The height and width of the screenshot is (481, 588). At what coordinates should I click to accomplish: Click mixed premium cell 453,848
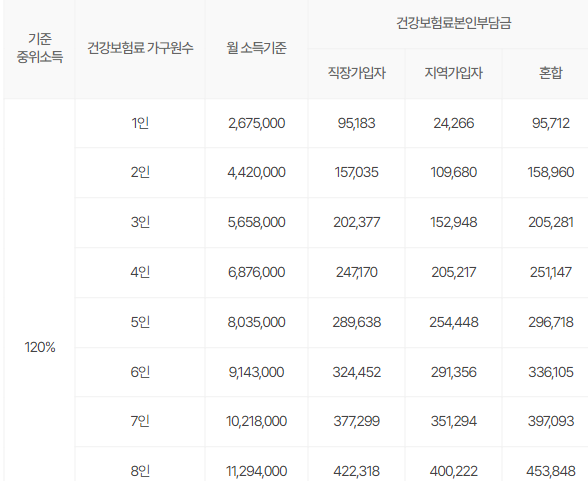tap(551, 471)
